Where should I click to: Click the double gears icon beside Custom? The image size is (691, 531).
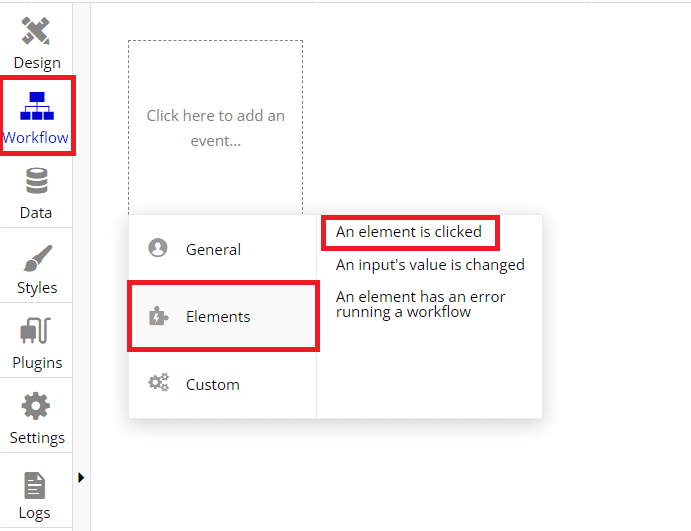point(158,382)
